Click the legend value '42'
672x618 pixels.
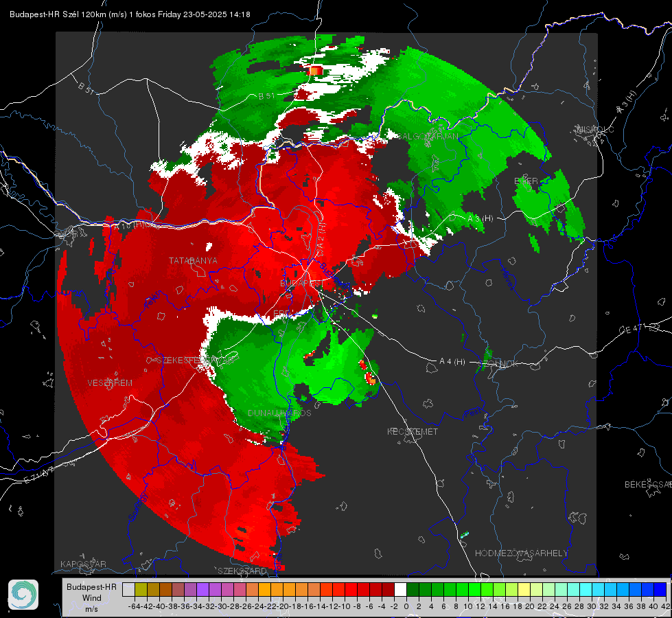(665, 606)
